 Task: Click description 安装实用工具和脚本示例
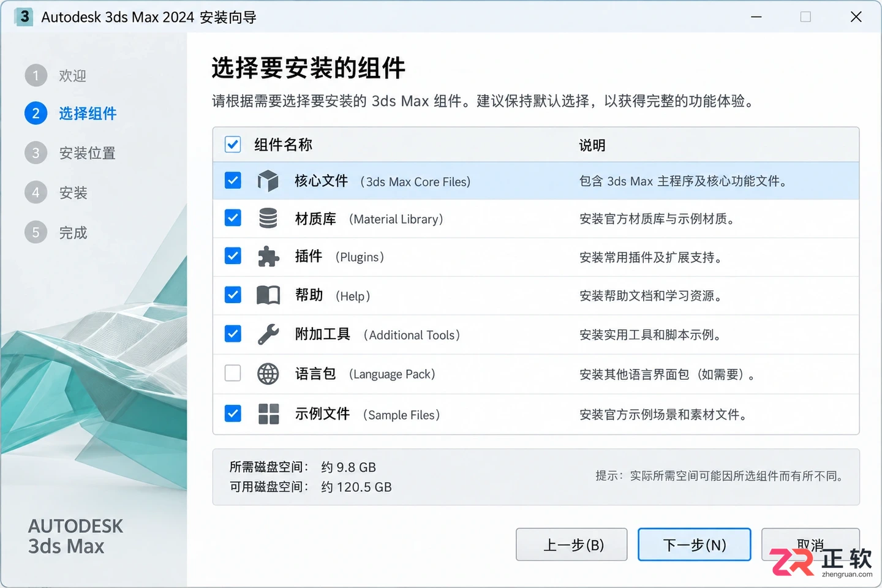(x=650, y=335)
